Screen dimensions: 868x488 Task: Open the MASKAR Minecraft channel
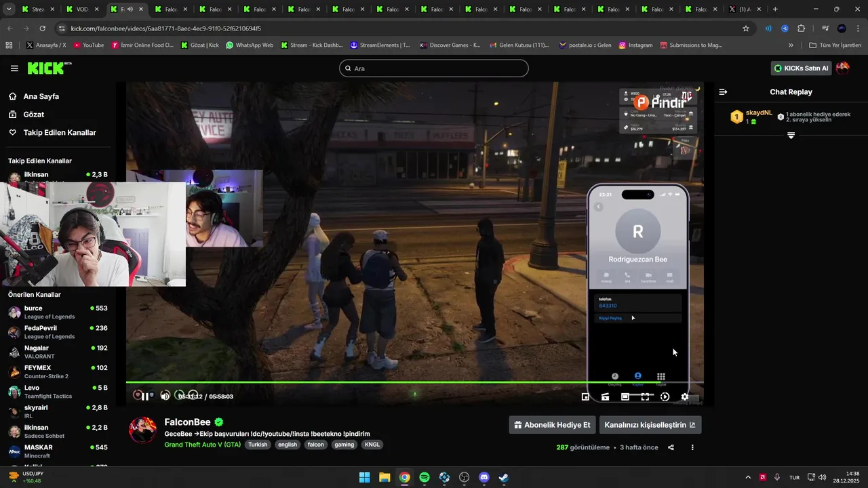click(58, 451)
